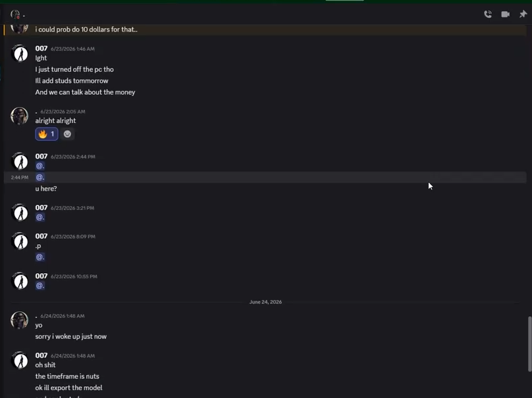Open 007 profile from 8:09 PM message
Image resolution: width=532 pixels, height=398 pixels.
coord(41,236)
